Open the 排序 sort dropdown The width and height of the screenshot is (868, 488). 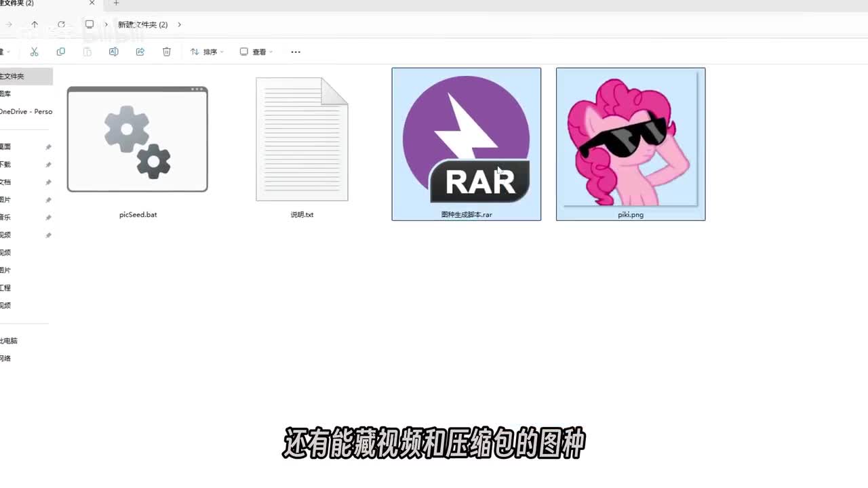pos(206,52)
